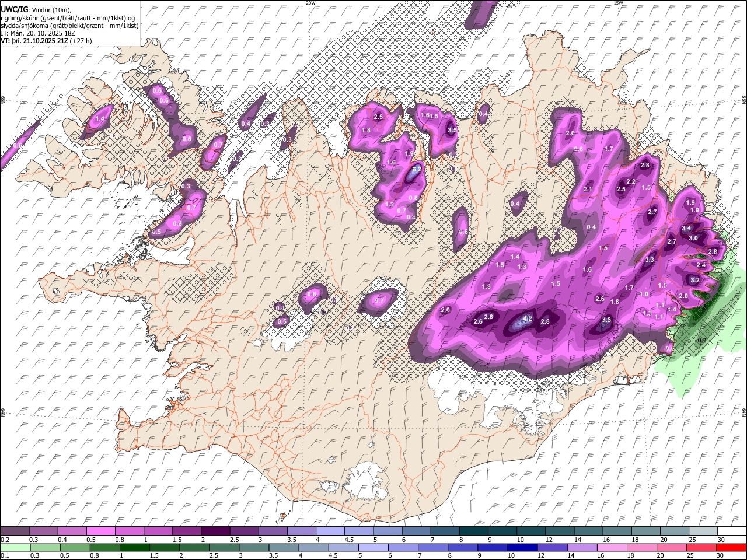This screenshot has width=747, height=560.
Task: Click the 2.2 value in the northeast
Action: [x=631, y=182]
